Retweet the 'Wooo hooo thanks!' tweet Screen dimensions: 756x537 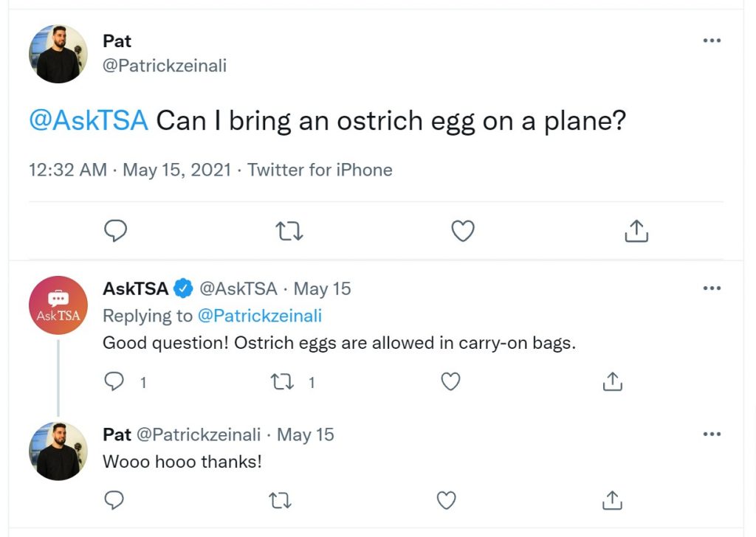coord(280,501)
